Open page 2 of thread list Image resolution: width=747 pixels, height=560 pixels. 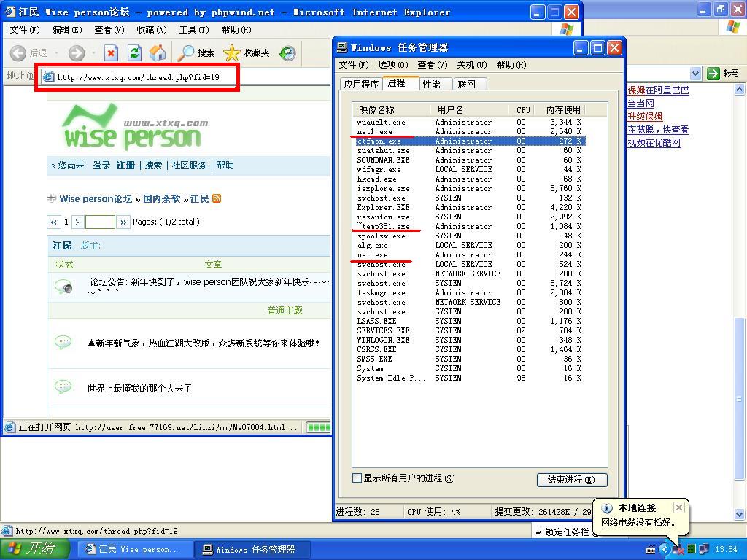pyautogui.click(x=77, y=222)
